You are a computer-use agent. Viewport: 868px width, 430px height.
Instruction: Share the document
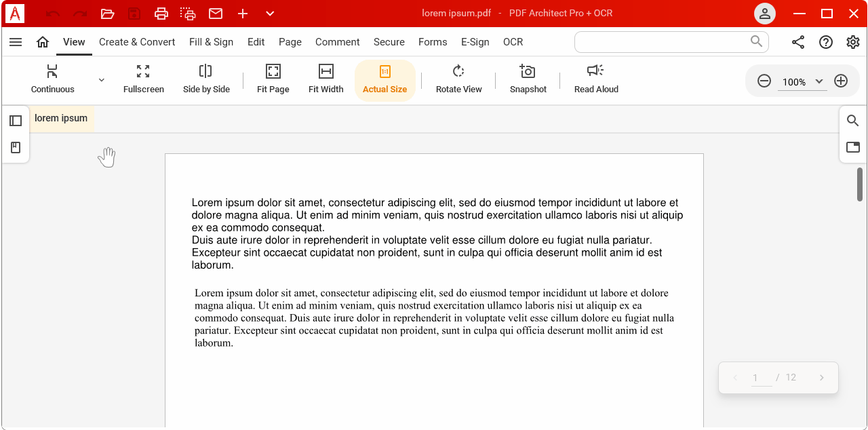[798, 42]
